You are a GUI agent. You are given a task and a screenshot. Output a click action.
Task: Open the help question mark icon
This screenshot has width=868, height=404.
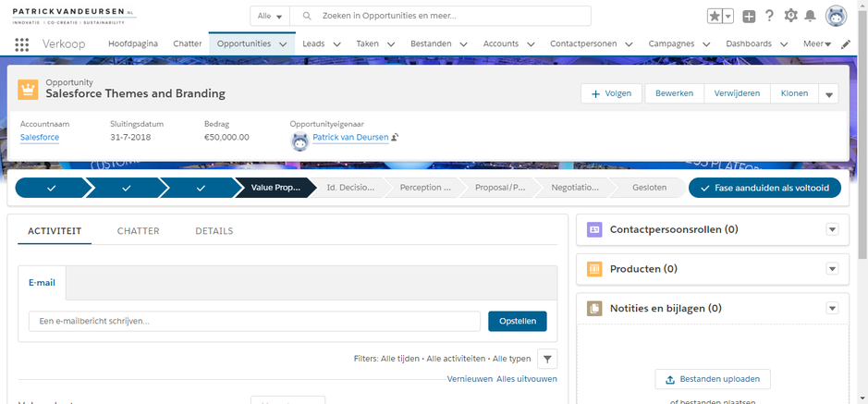tap(769, 16)
